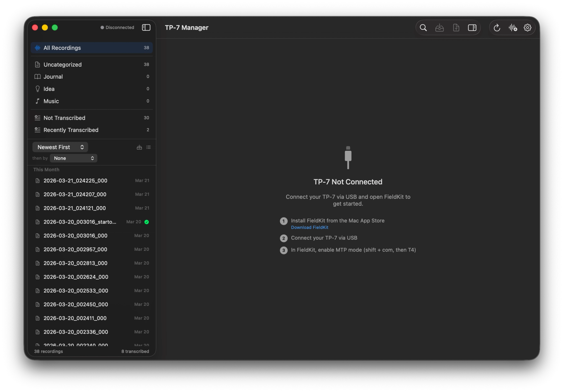Click the icon beside Not Transcribed

click(37, 118)
